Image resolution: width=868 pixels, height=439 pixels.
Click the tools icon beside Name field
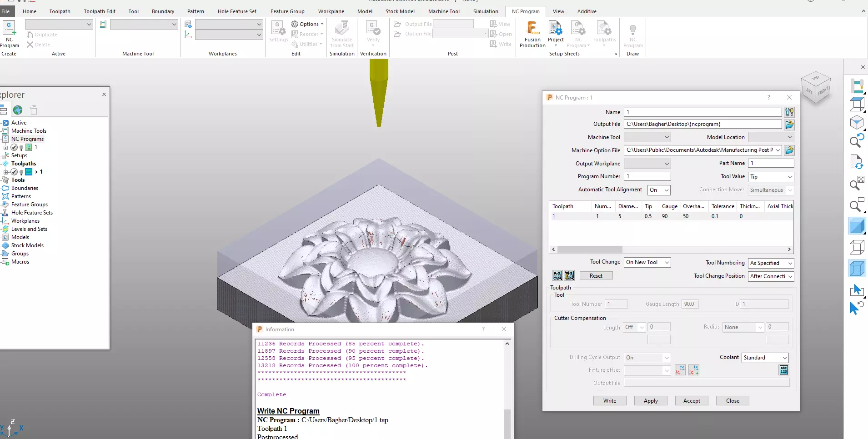789,112
